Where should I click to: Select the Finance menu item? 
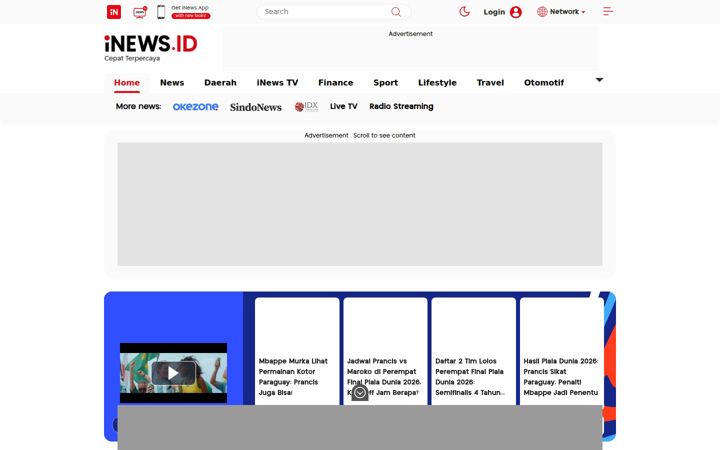336,83
